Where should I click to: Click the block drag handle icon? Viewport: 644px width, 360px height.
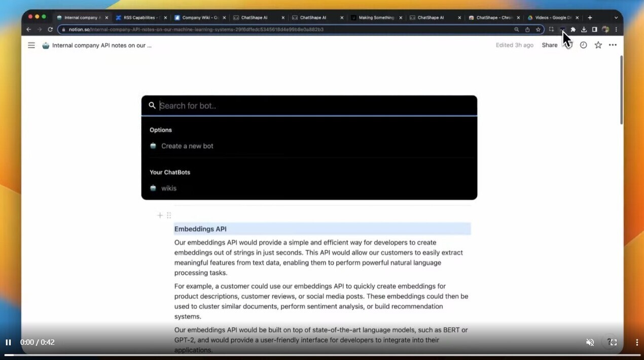pyautogui.click(x=169, y=215)
